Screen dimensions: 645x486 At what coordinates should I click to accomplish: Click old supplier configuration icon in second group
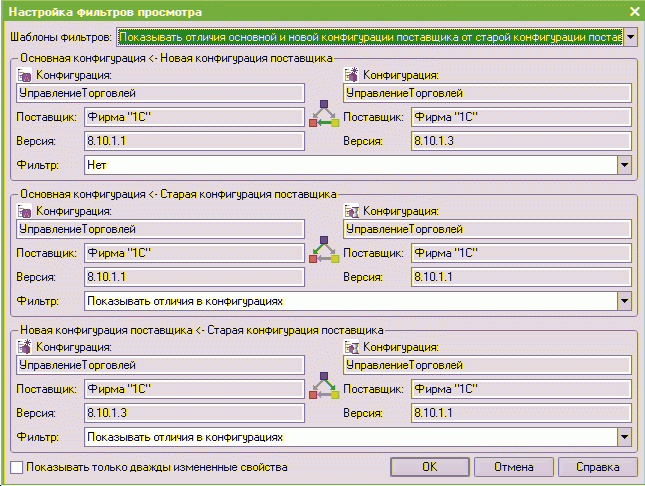tap(351, 211)
